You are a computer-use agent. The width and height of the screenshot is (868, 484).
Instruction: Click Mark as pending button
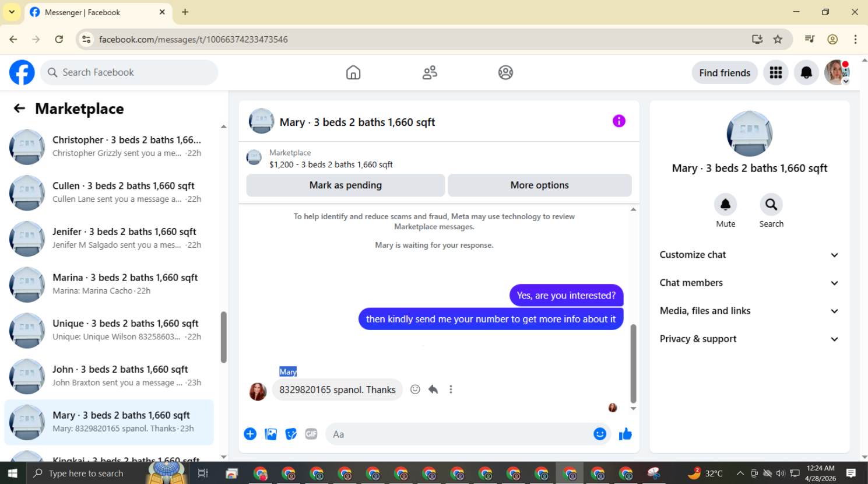coord(346,185)
